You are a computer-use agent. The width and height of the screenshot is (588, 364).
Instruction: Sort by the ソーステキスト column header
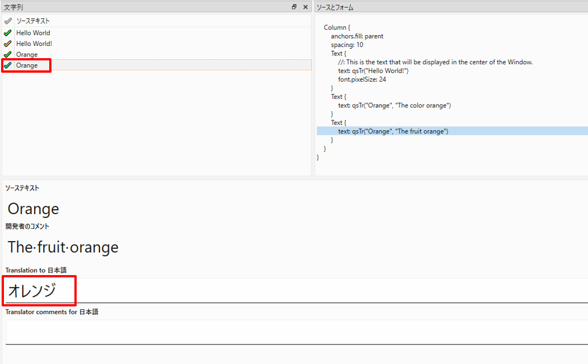point(33,21)
